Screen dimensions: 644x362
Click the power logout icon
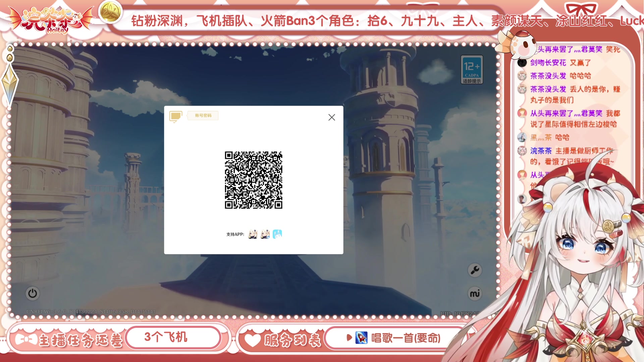(33, 293)
